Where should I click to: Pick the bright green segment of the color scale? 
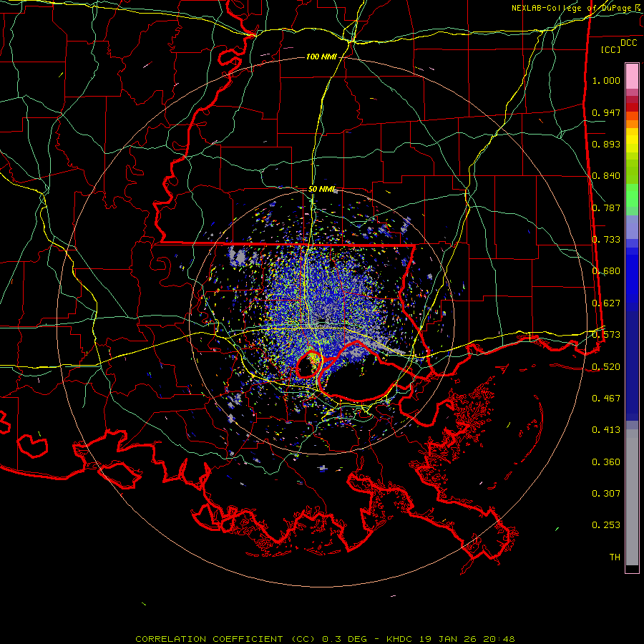632,195
